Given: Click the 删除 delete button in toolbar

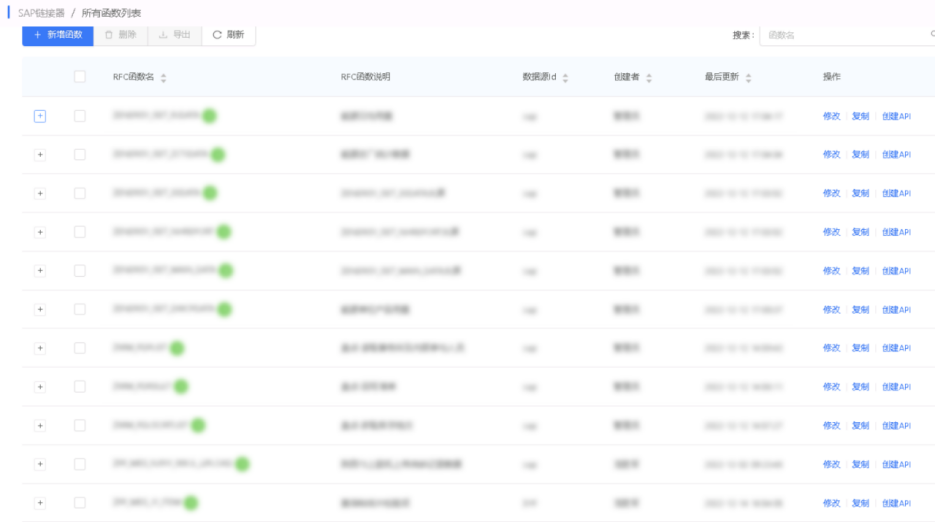Looking at the screenshot, I should pyautogui.click(x=121, y=35).
